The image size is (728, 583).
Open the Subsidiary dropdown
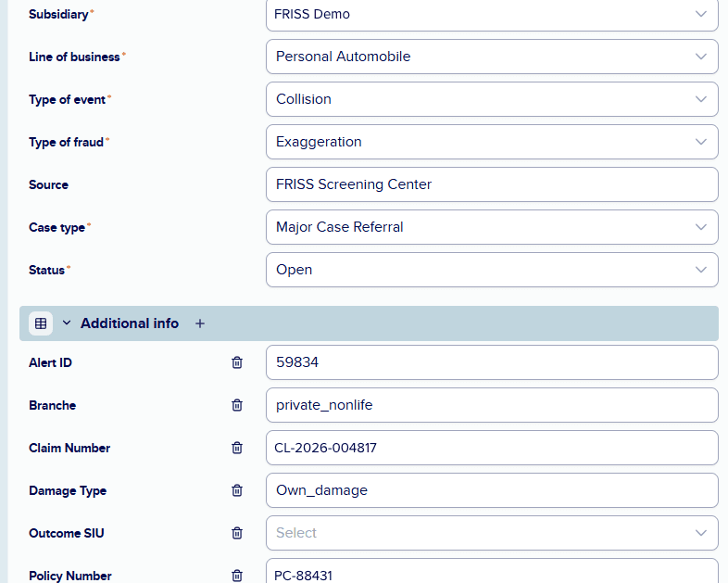(x=492, y=15)
